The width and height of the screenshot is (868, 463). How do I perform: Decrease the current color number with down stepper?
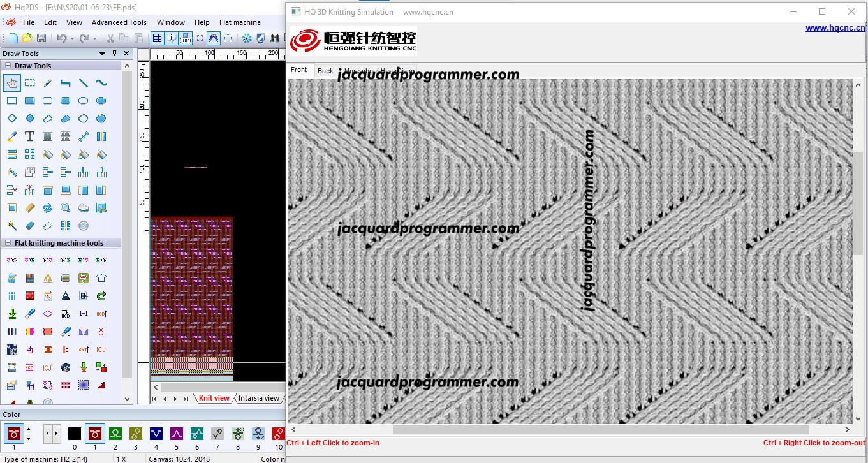pyautogui.click(x=27, y=439)
